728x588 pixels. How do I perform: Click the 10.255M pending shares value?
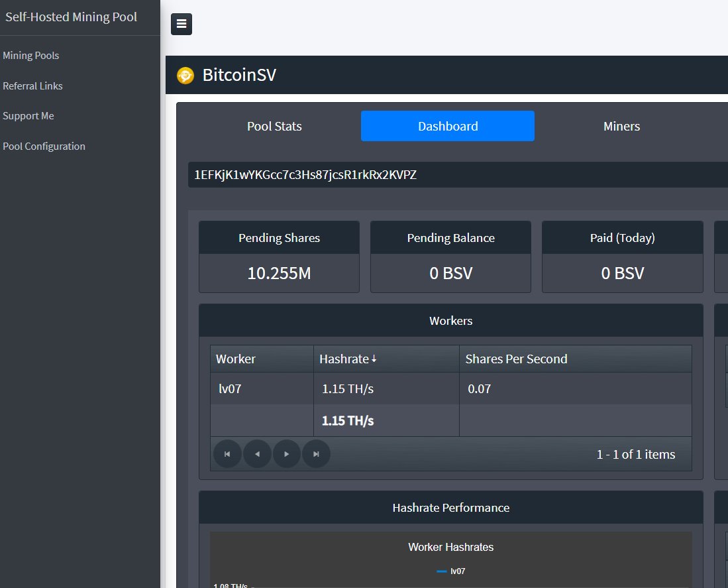[x=279, y=273]
